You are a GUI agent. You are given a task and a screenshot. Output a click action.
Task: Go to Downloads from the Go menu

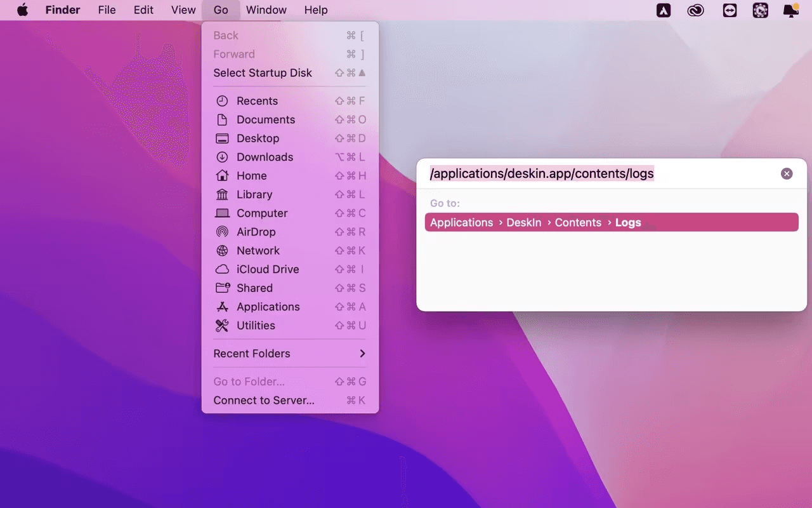(290, 157)
